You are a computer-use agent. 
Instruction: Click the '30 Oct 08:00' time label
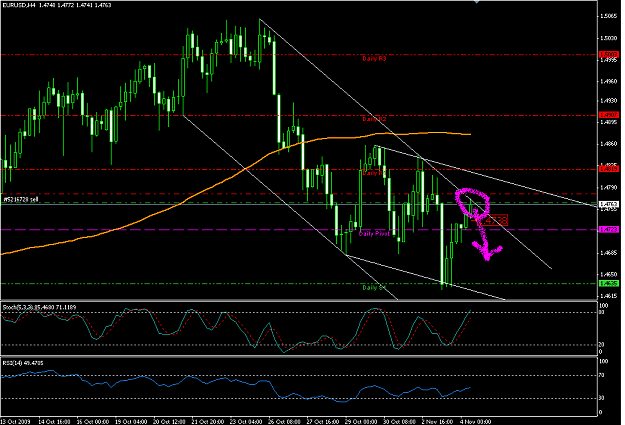coord(400,421)
